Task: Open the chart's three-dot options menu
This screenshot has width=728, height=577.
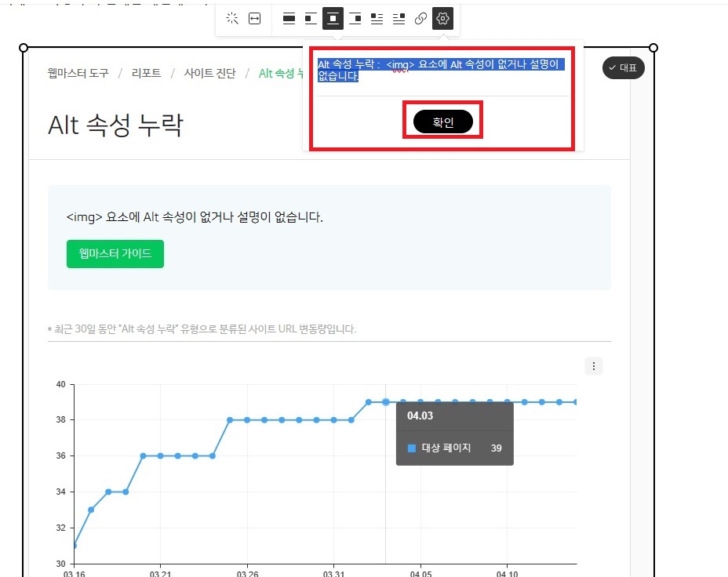Action: pos(594,365)
